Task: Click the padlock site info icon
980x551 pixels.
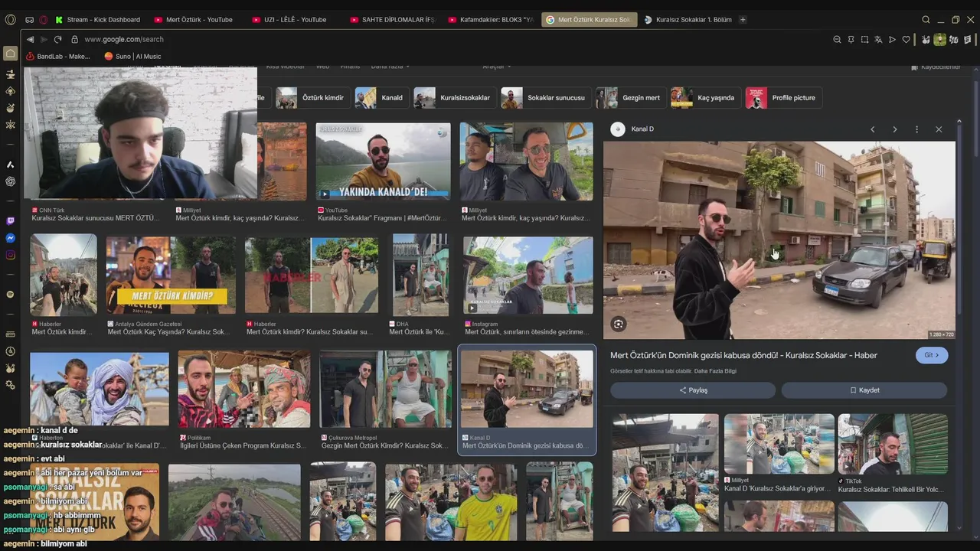Action: 74,39
